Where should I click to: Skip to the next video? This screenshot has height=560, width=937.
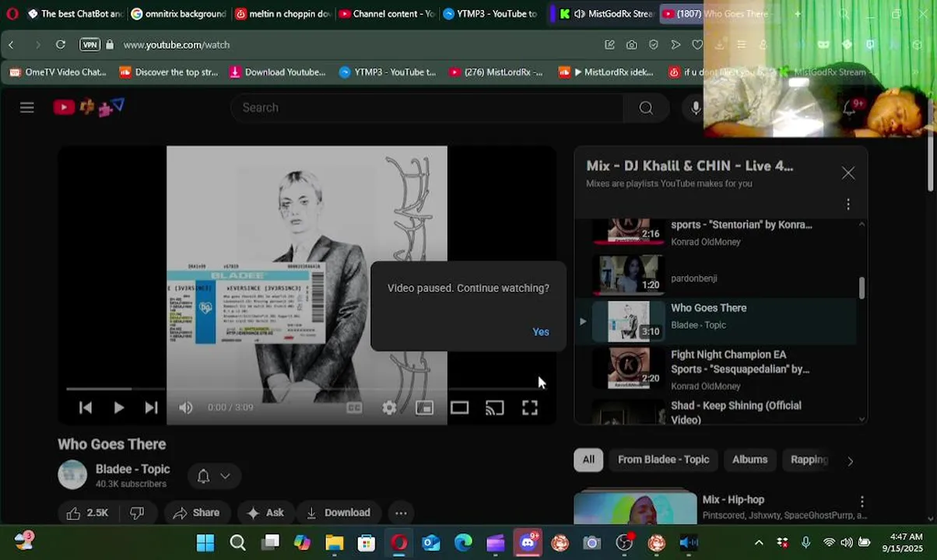coord(151,408)
